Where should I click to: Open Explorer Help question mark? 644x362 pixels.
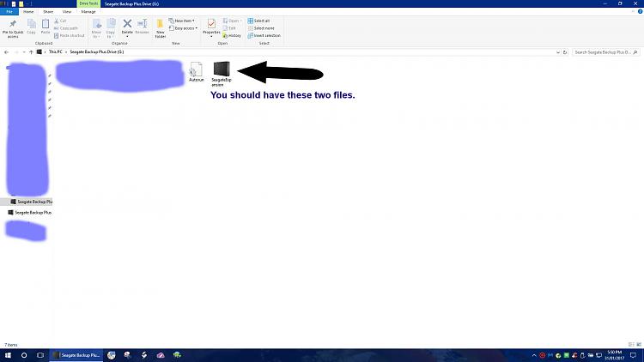coord(640,11)
